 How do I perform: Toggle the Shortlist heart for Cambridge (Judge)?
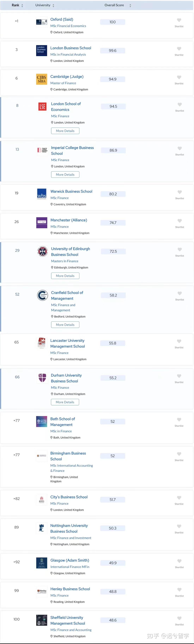(x=179, y=77)
